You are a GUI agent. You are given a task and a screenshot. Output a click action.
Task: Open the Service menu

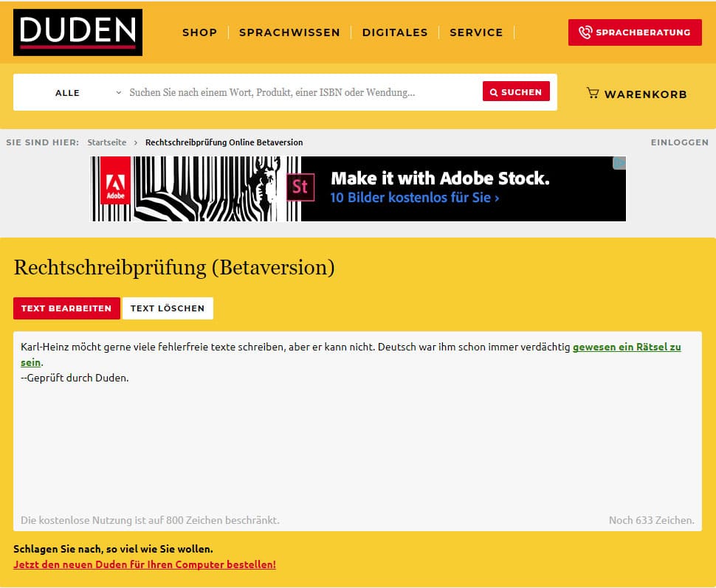pyautogui.click(x=476, y=32)
